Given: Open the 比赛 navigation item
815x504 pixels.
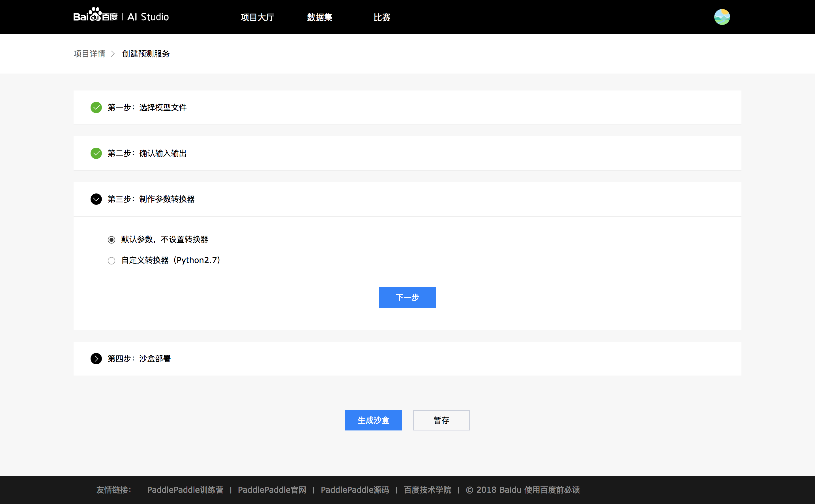Looking at the screenshot, I should [382, 17].
